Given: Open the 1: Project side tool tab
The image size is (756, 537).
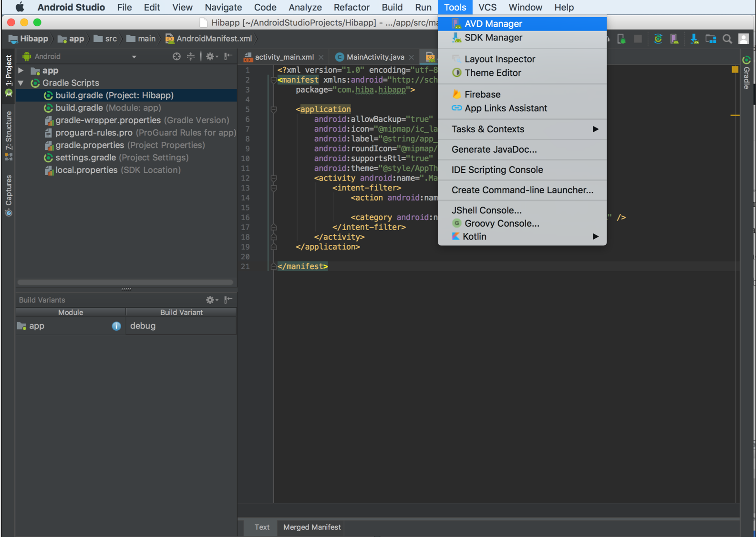Looking at the screenshot, I should pos(9,75).
